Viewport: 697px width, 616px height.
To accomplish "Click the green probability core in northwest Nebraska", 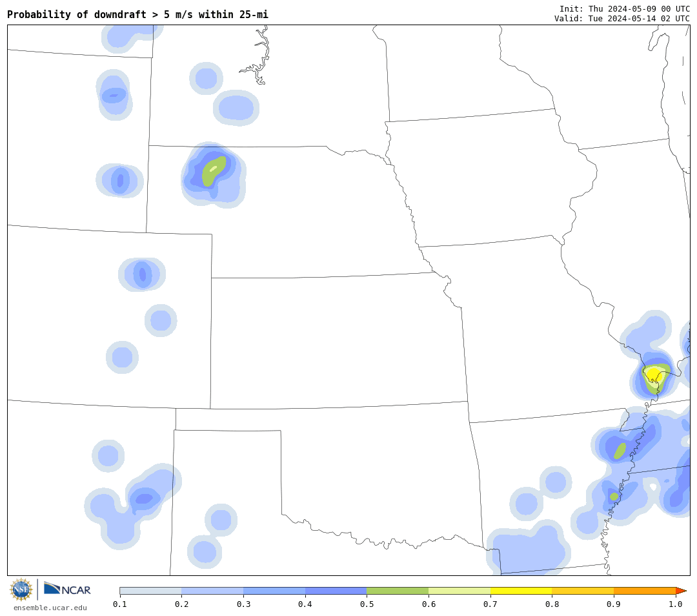I will 214,171.
